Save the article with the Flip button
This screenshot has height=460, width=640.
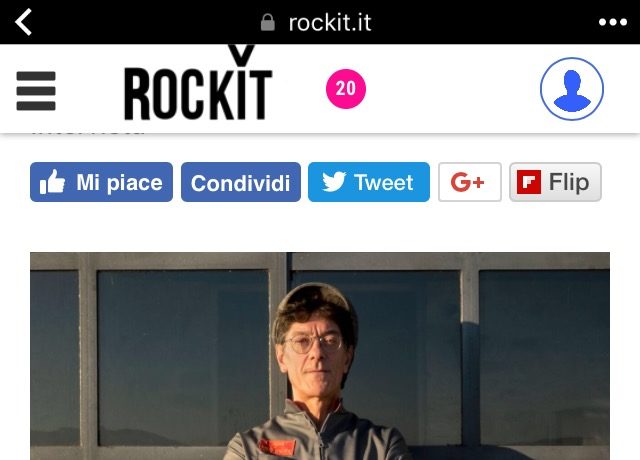tap(556, 182)
